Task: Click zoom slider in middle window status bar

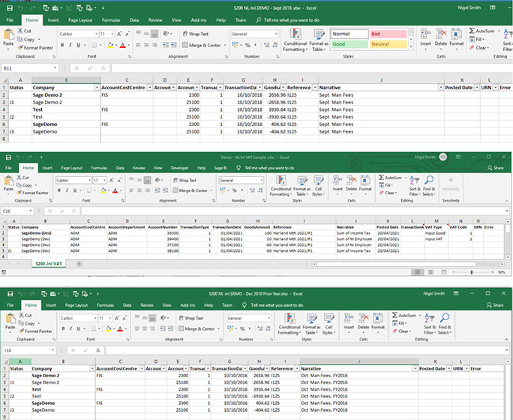Action: (x=472, y=272)
